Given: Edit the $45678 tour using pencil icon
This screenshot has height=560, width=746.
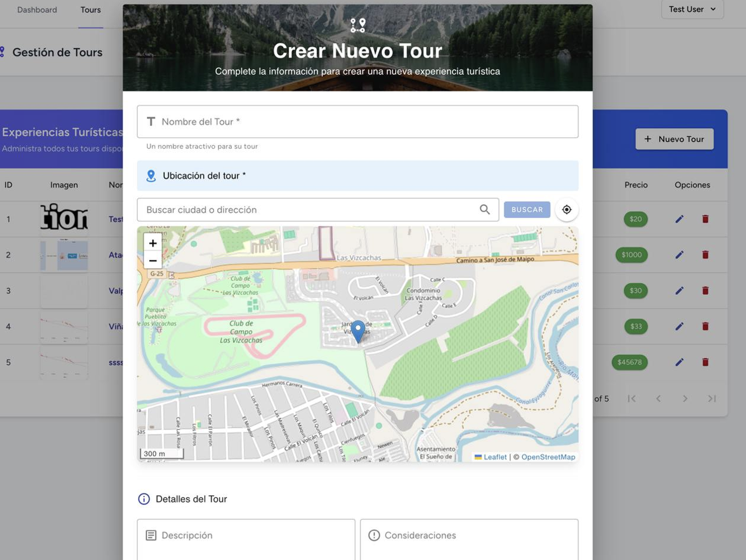Looking at the screenshot, I should tap(679, 362).
